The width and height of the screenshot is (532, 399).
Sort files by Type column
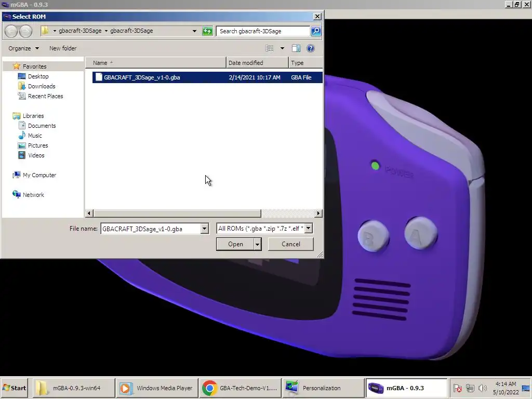pyautogui.click(x=305, y=63)
